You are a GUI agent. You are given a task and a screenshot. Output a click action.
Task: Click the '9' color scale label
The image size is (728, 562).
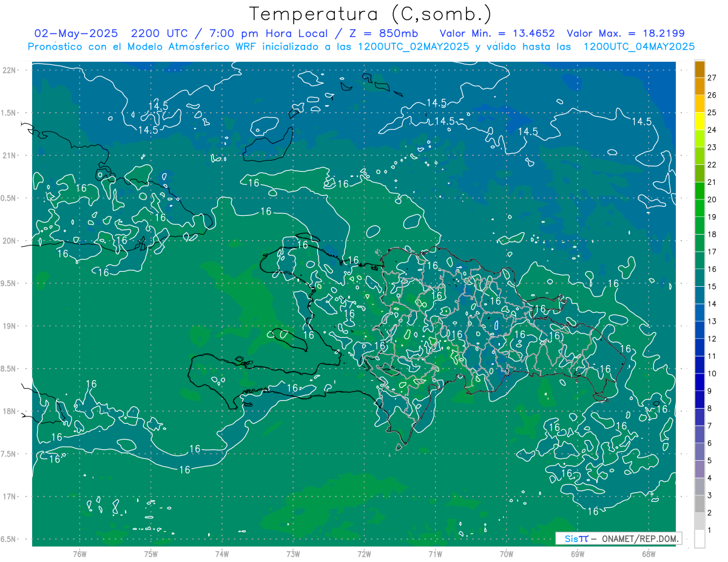click(710, 391)
